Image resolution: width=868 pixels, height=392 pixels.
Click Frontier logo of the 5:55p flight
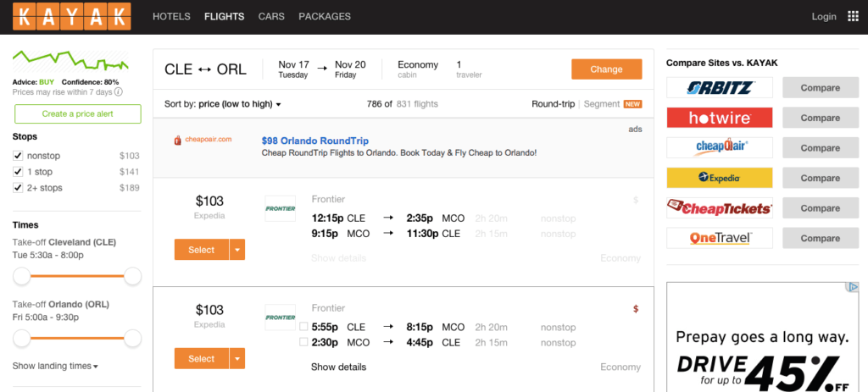pos(280,317)
